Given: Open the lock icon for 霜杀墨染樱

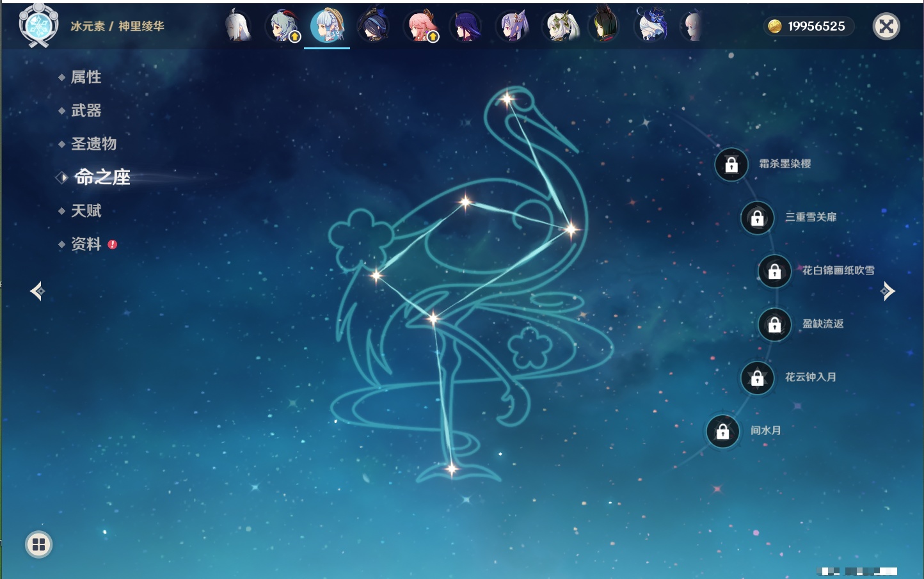Looking at the screenshot, I should [731, 165].
